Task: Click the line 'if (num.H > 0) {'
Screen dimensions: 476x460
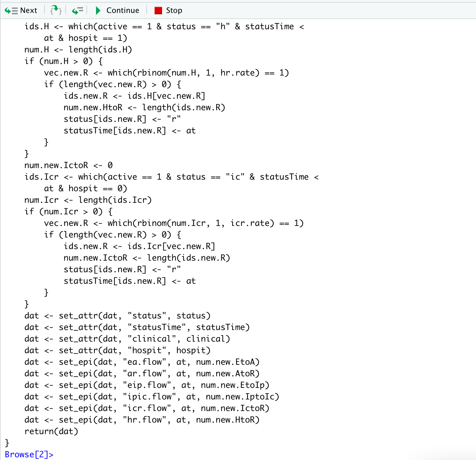Action: [x=63, y=61]
